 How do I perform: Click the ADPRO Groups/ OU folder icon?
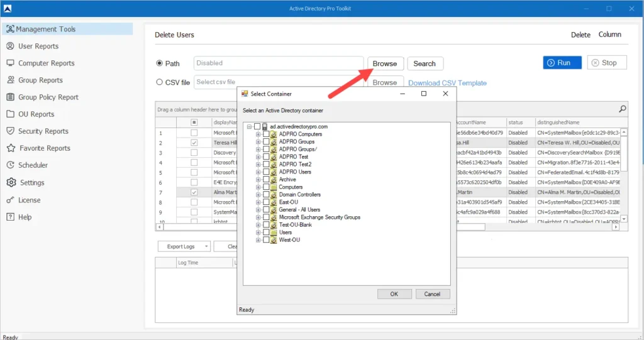(x=274, y=149)
